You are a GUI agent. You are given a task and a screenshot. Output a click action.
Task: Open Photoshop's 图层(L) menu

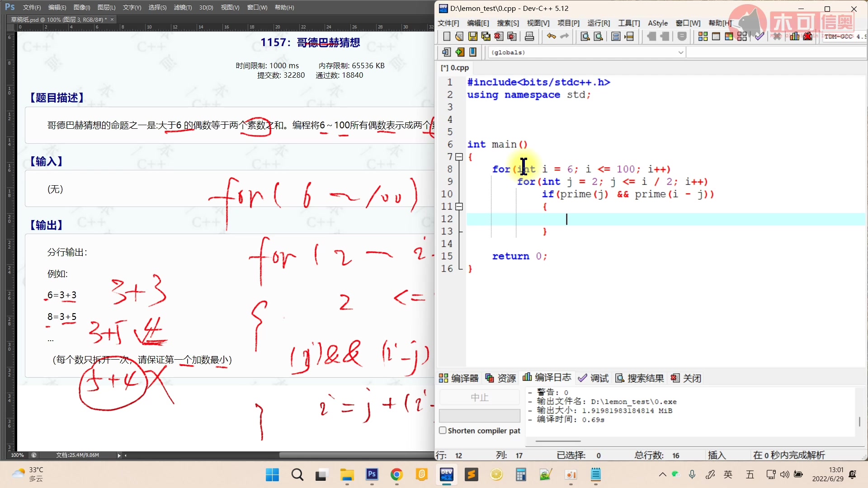click(x=106, y=7)
